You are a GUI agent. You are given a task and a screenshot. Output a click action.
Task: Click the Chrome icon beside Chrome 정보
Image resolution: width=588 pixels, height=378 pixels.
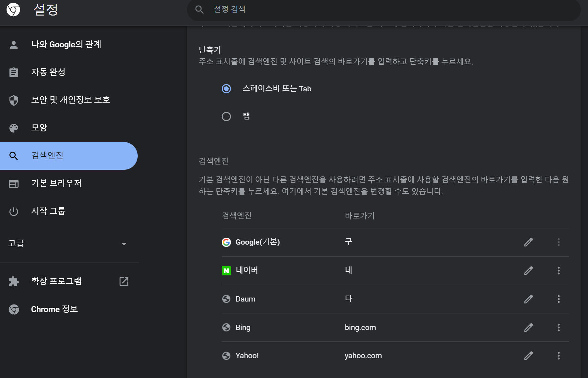click(14, 309)
